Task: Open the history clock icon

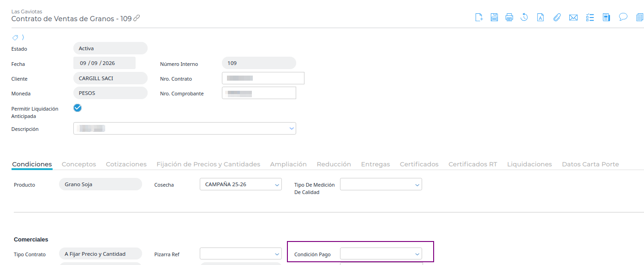Action: pos(524,18)
